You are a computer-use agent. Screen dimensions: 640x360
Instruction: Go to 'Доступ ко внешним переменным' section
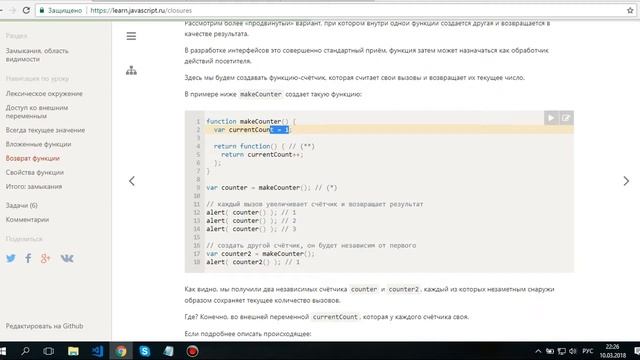pos(37,112)
